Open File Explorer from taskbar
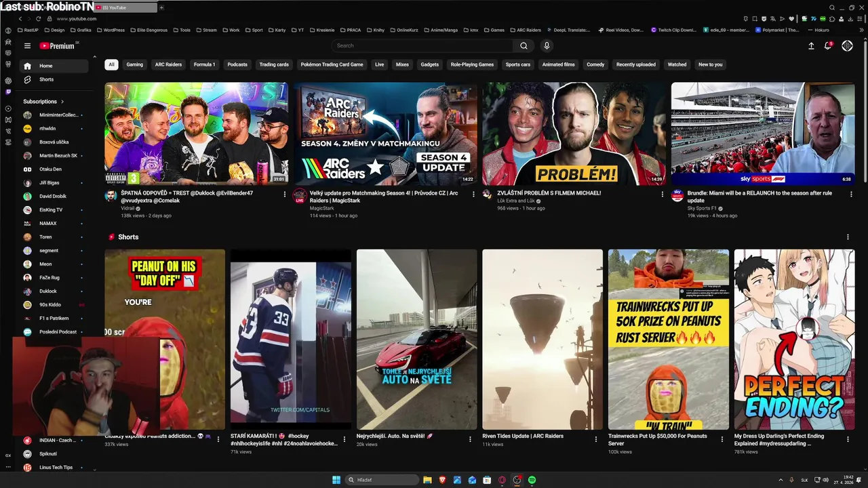 tap(427, 480)
